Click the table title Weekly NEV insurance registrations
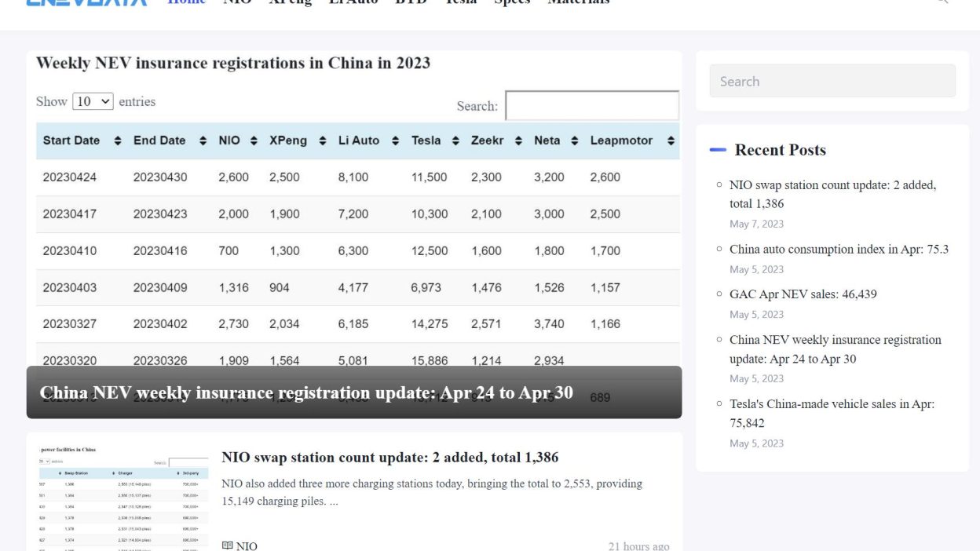 tap(233, 63)
